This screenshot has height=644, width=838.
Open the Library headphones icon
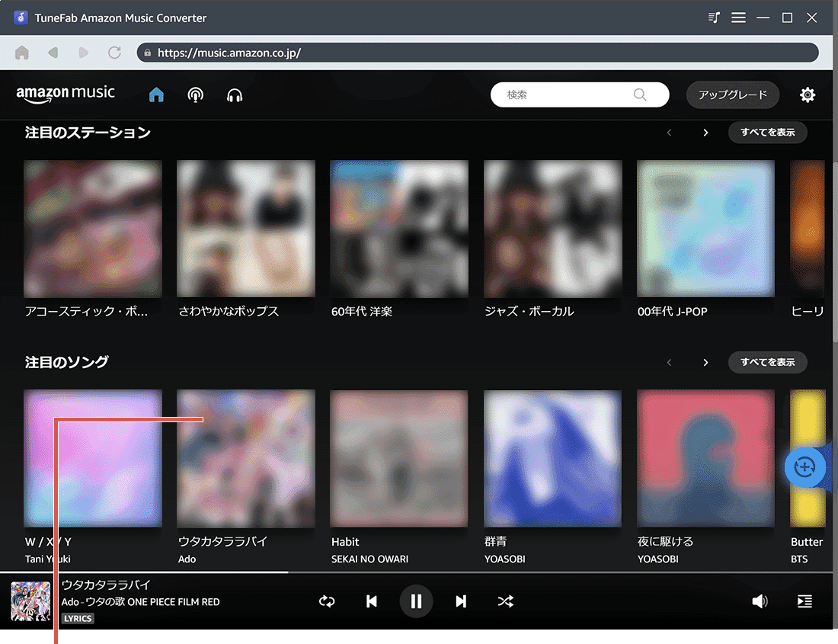[235, 95]
